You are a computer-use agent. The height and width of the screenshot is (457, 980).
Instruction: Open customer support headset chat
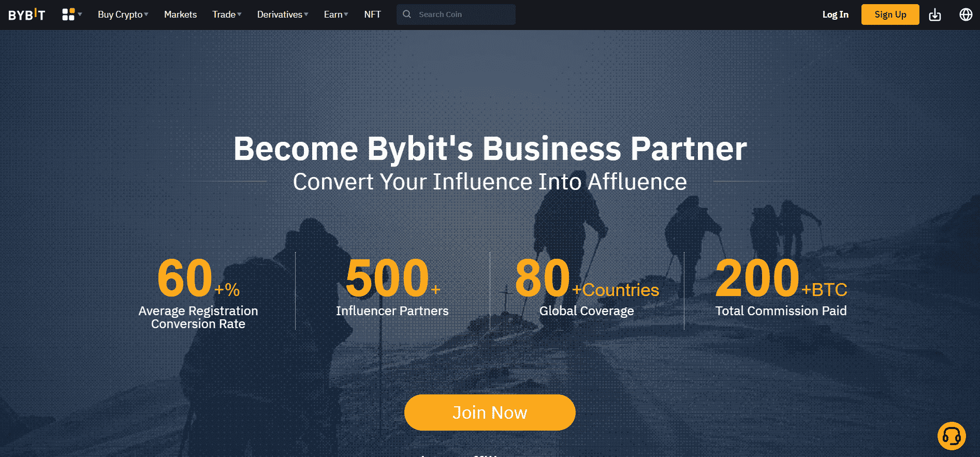click(x=952, y=436)
